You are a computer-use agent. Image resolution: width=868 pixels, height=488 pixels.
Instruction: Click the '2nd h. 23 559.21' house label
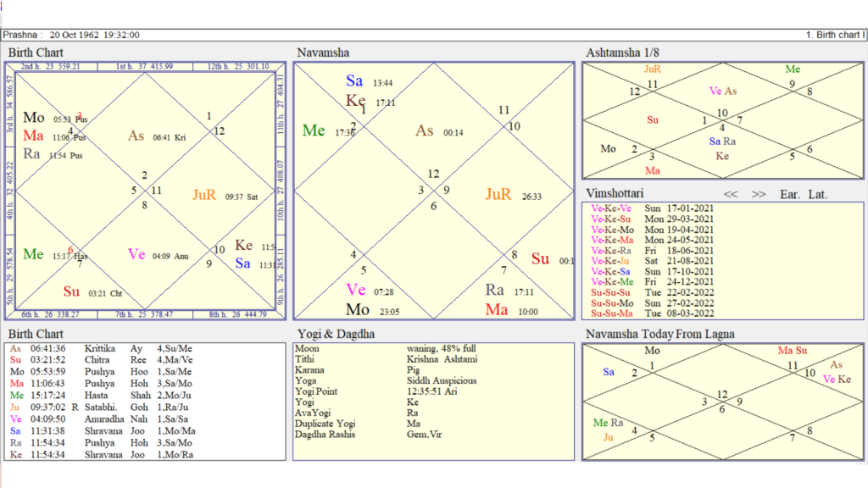click(x=50, y=66)
